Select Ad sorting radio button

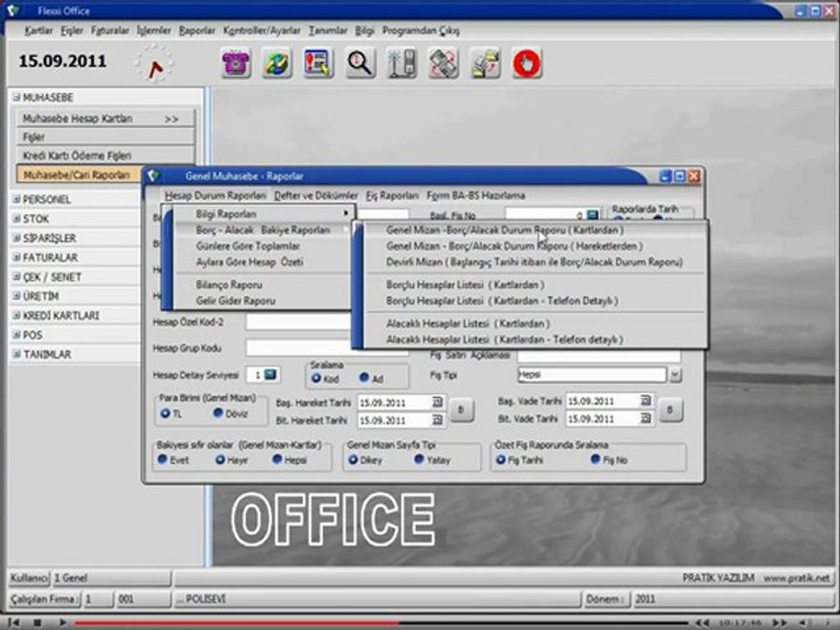[364, 377]
